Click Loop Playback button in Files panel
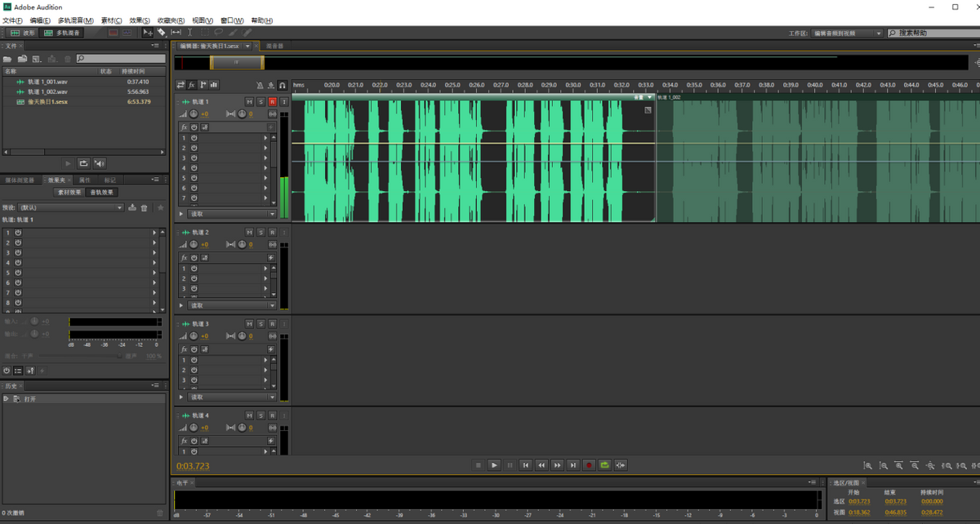Image resolution: width=980 pixels, height=524 pixels. tap(83, 163)
